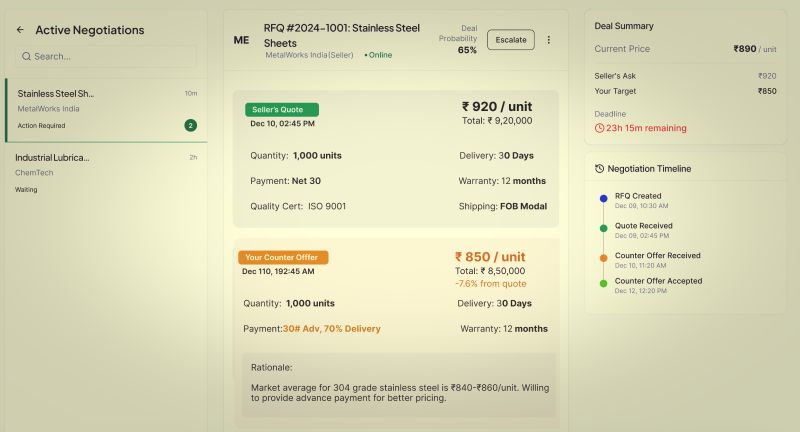The height and width of the screenshot is (432, 800).
Task: Click the ME avatar icon
Action: pos(241,40)
